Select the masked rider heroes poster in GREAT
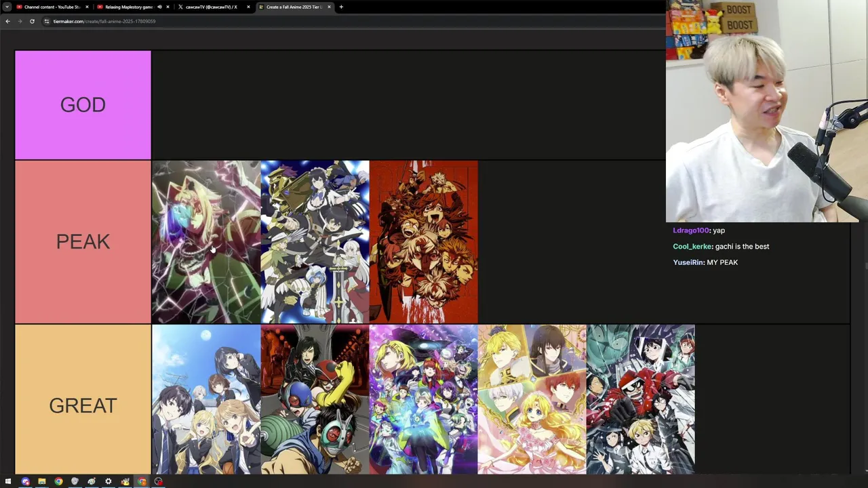Image resolution: width=868 pixels, height=488 pixels. point(315,399)
